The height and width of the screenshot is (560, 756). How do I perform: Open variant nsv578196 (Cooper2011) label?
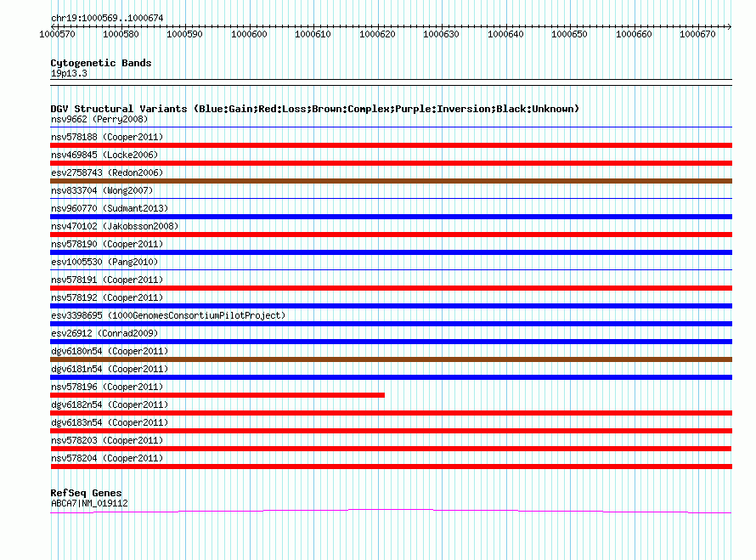point(107,387)
